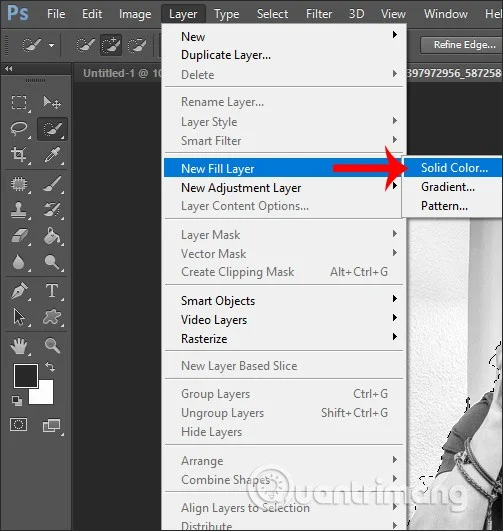Set the white background color swatch
This screenshot has height=531, width=503.
(x=45, y=396)
